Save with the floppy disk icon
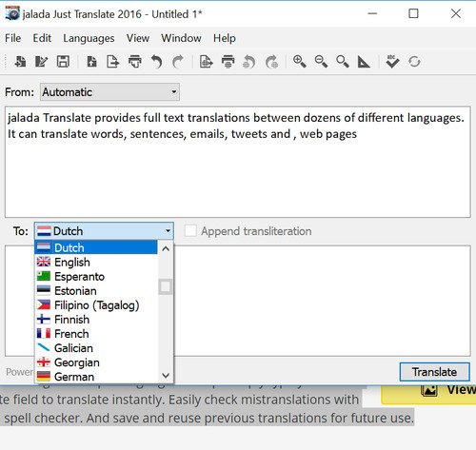The width and height of the screenshot is (476, 450). (63, 62)
